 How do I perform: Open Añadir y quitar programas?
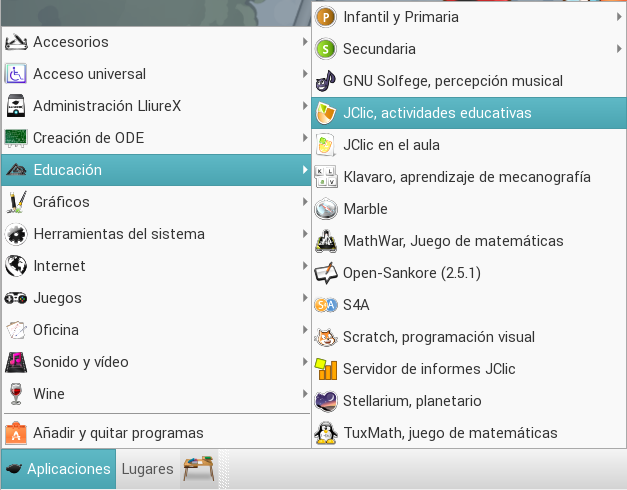pyautogui.click(x=118, y=433)
